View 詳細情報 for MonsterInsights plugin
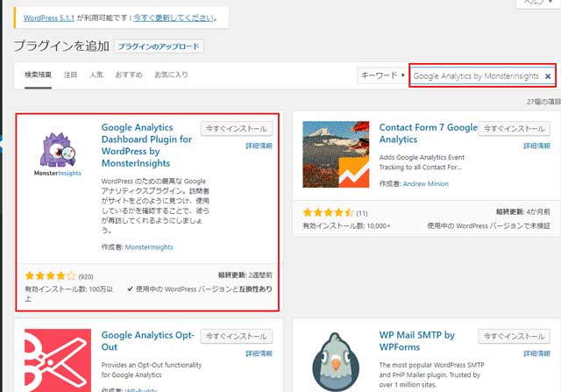This screenshot has width=561, height=392. [x=259, y=146]
